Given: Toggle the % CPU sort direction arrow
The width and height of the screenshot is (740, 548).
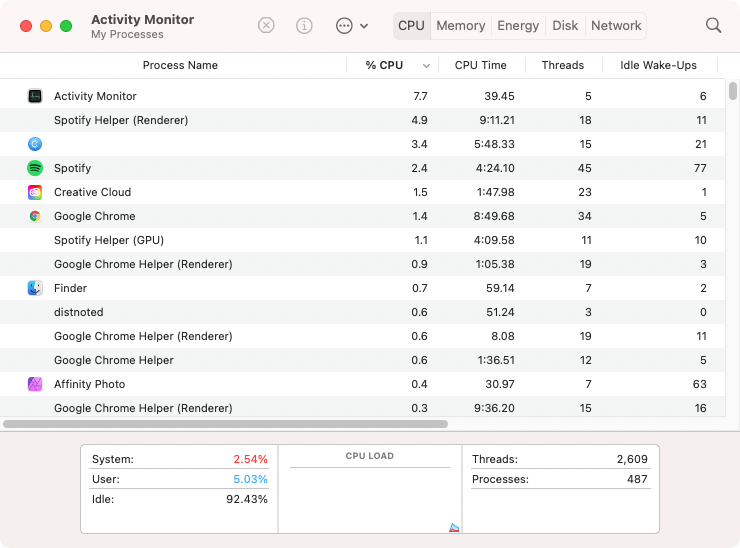Looking at the screenshot, I should click(426, 66).
